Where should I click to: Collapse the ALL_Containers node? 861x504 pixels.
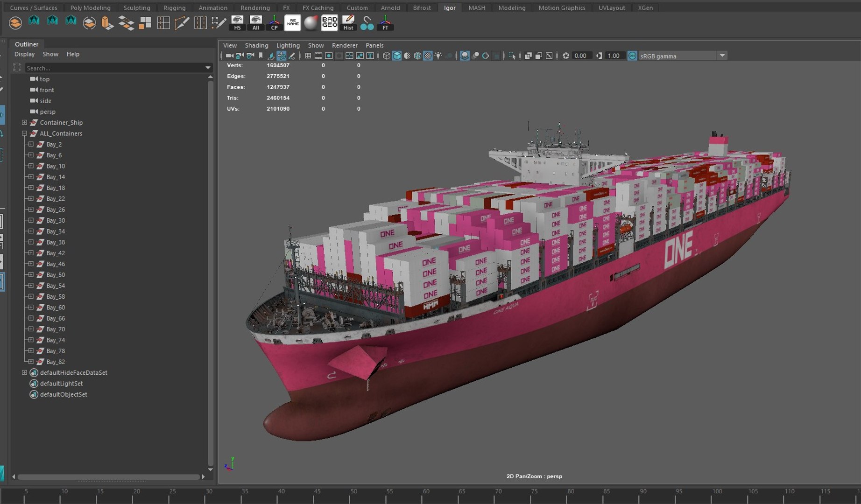[24, 133]
